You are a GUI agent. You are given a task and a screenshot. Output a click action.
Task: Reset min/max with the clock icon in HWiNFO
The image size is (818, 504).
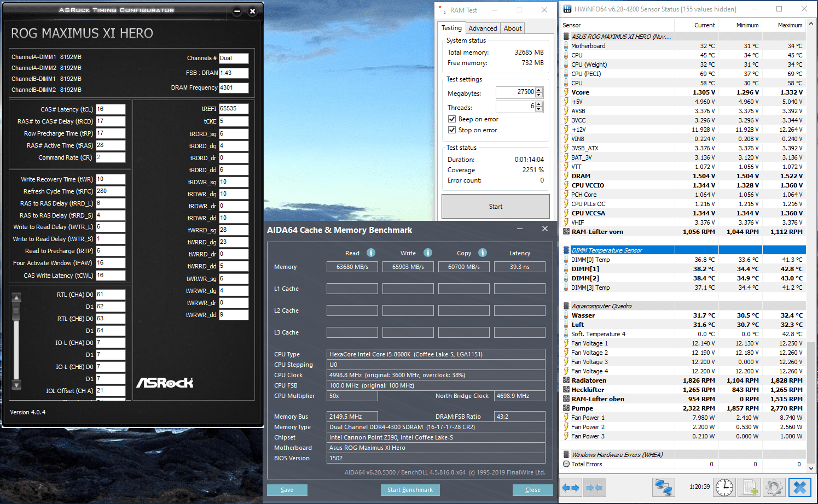(724, 487)
